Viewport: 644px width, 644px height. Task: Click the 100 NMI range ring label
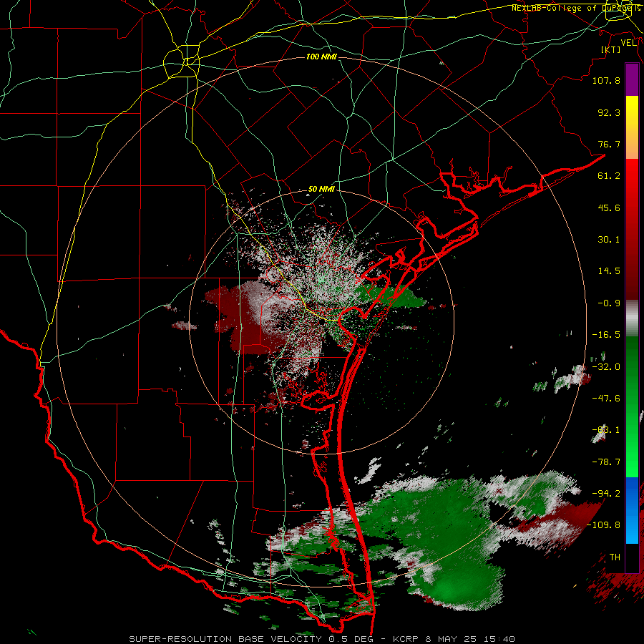coord(321,57)
